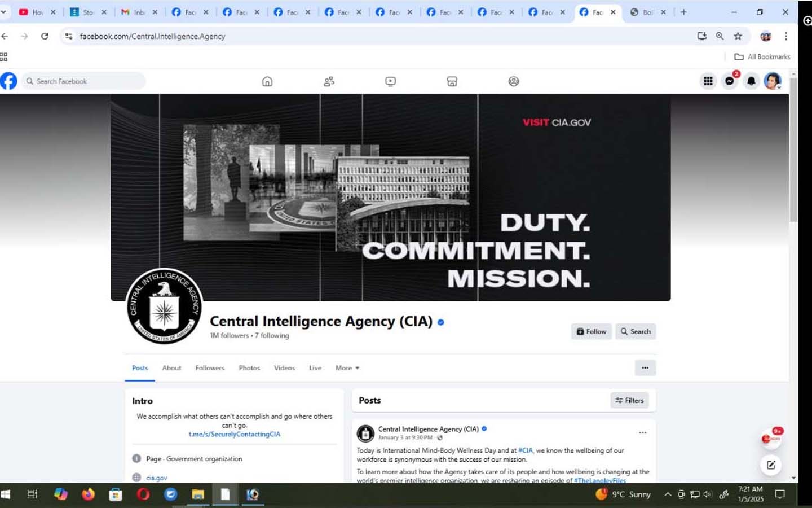This screenshot has height=508, width=812.
Task: Open Opera from the taskbar
Action: pos(143,494)
